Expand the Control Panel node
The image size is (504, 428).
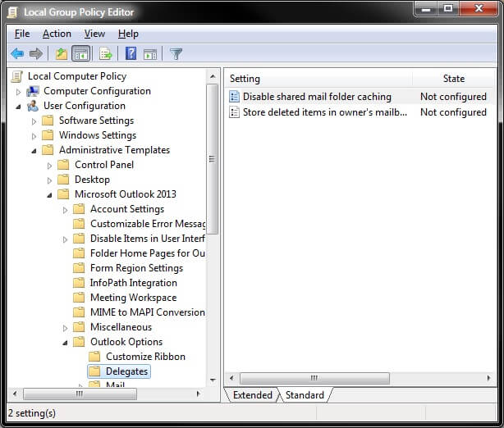point(49,166)
